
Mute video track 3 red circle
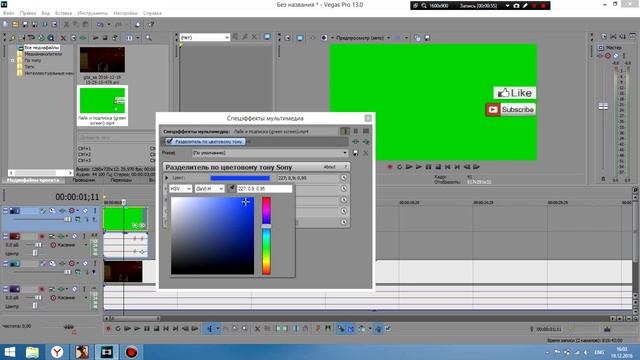pos(72,264)
